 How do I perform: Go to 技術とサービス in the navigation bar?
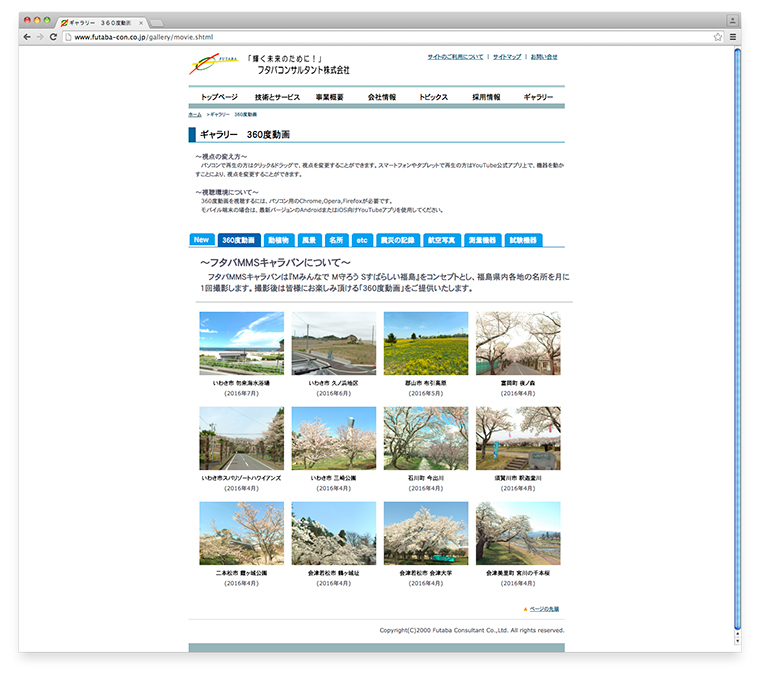[277, 97]
